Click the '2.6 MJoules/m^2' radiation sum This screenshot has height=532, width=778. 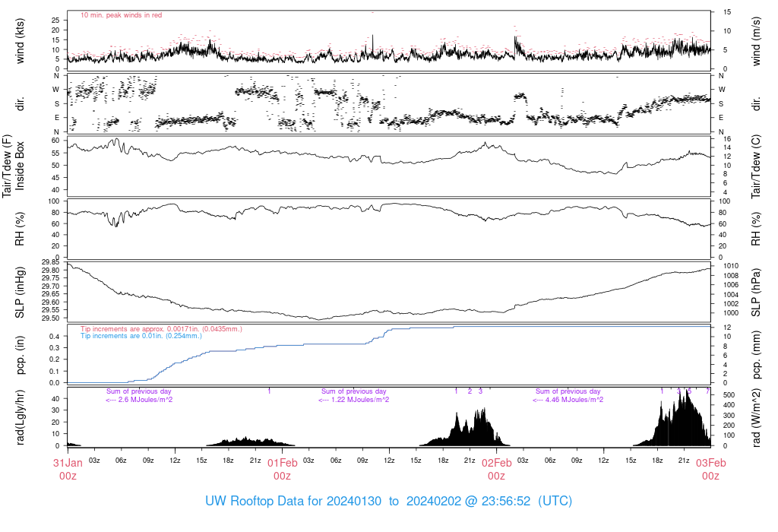point(145,400)
